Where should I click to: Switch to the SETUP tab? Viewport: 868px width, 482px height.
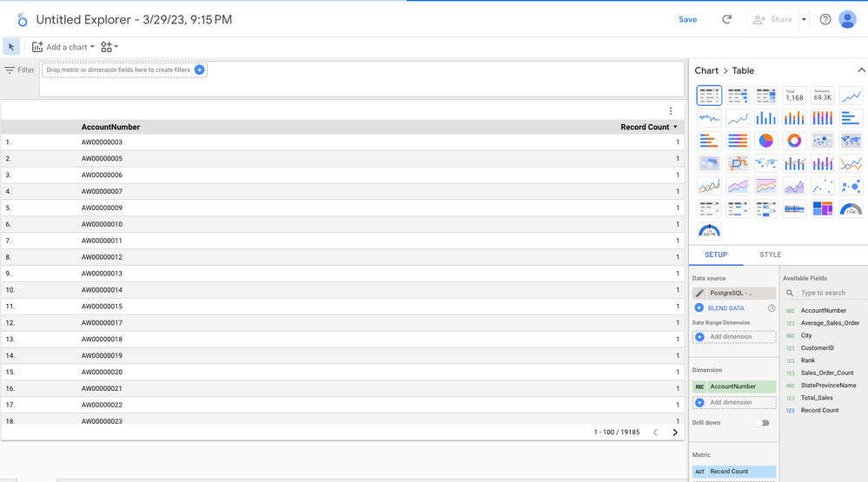tap(716, 255)
